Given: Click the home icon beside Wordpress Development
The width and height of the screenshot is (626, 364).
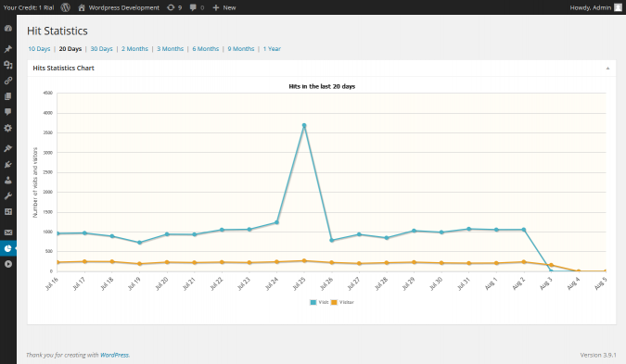Looking at the screenshot, I should 82,7.
